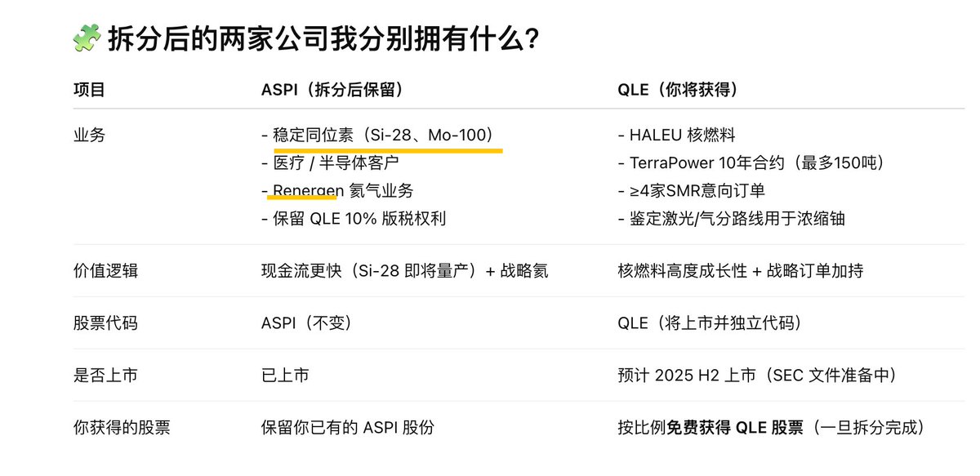
Task: Click the underlined Renergen word
Action: point(309,191)
